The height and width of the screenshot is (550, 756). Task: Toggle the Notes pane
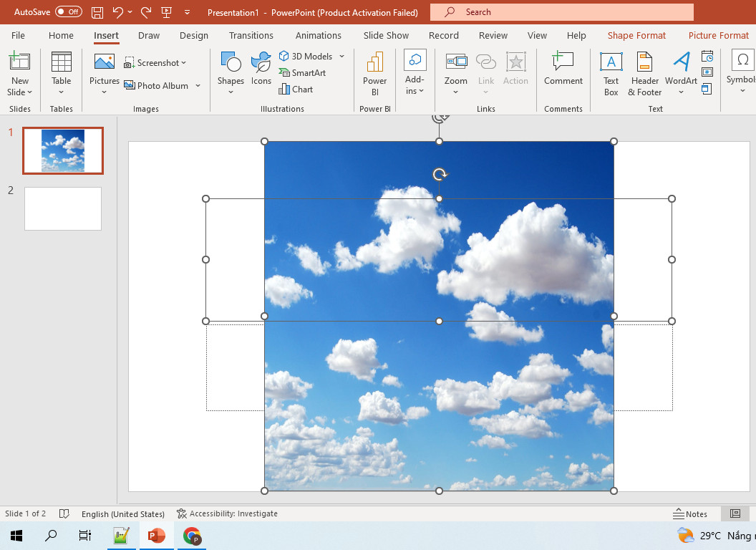(x=690, y=513)
